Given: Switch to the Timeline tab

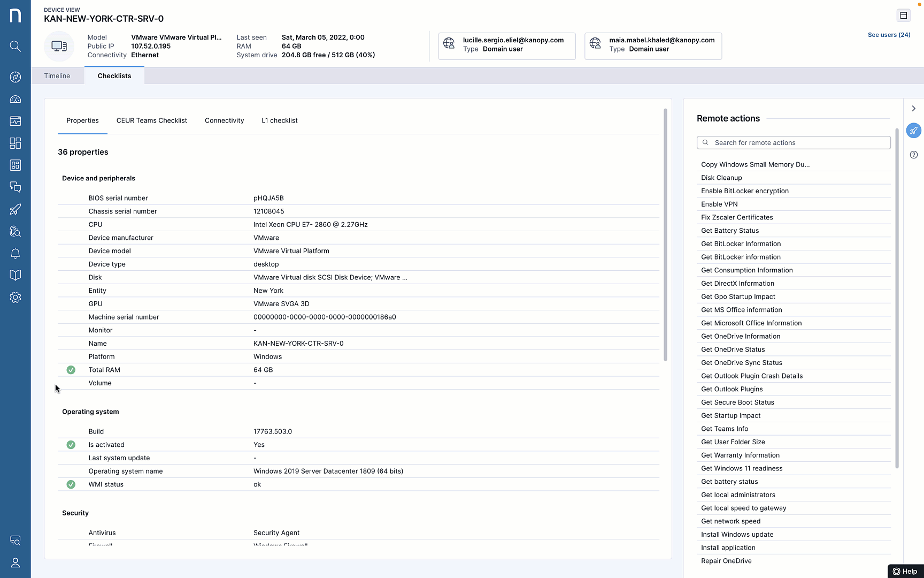Looking at the screenshot, I should 57,76.
